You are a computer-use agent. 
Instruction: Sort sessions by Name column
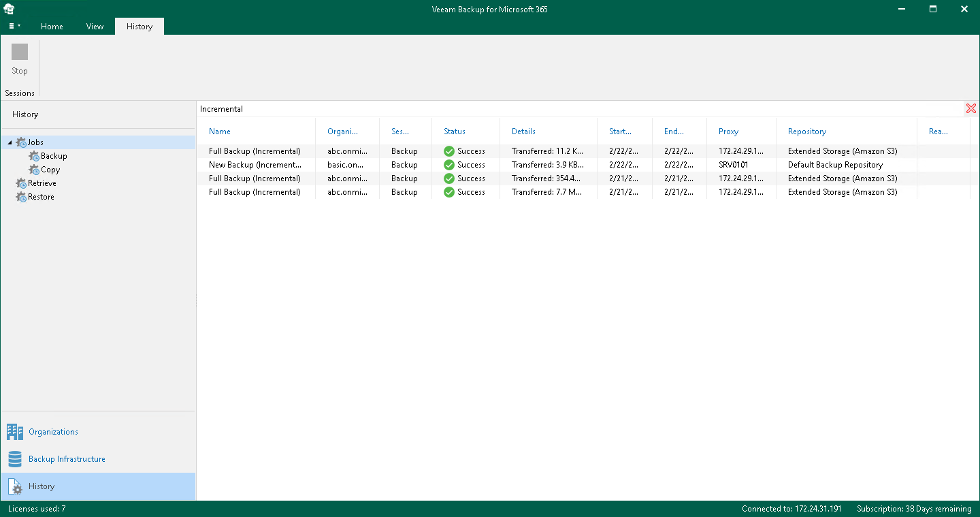220,131
